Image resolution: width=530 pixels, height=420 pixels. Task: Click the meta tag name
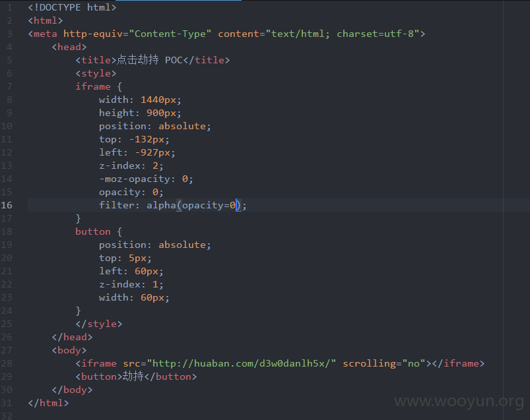click(46, 34)
